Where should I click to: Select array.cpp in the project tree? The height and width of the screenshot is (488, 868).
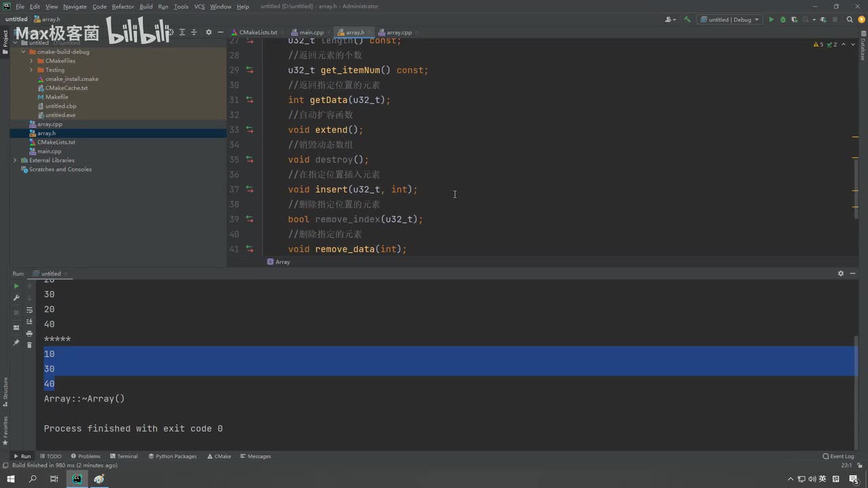point(50,124)
